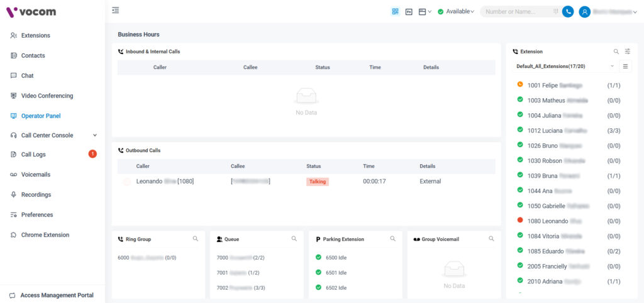Click search icon in Parking Extension panel
Image resolution: width=644 pixels, height=303 pixels.
coord(393,239)
